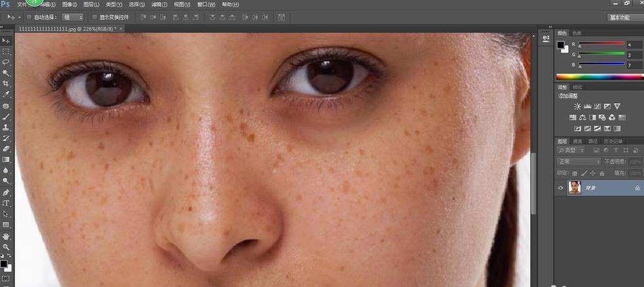Activate the Zoom tool in toolbar
The image size is (644, 287).
pos(6,246)
